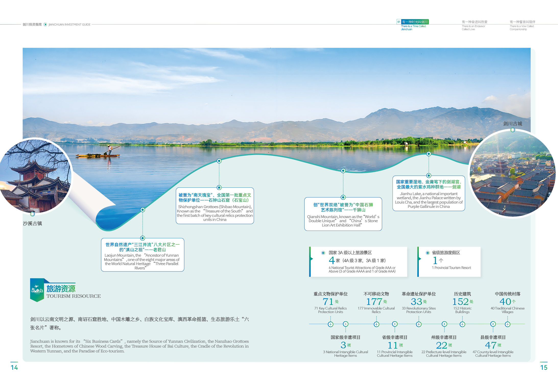Click the plus node above 国家级非遗项目
The width and height of the screenshot is (558, 392).
coord(346,324)
